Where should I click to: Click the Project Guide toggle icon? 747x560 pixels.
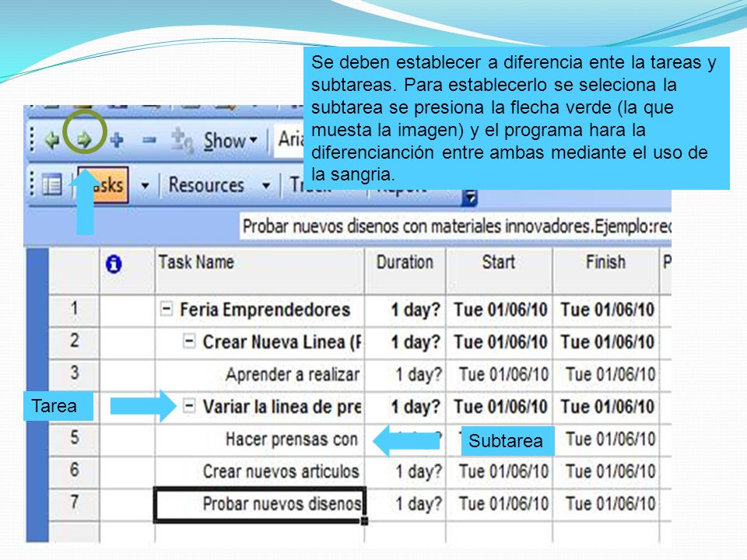point(51,185)
